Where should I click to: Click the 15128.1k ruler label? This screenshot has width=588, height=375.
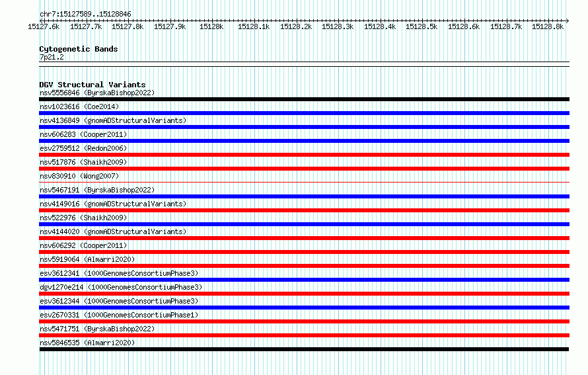tap(254, 26)
